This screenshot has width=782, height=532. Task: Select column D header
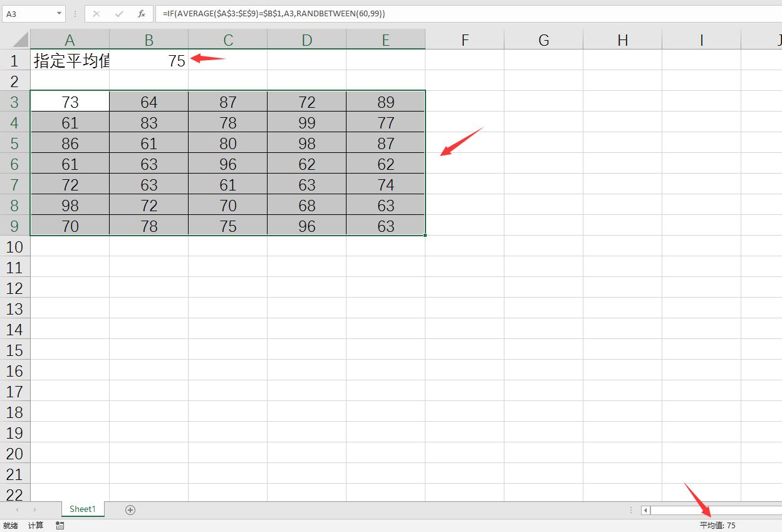click(306, 39)
